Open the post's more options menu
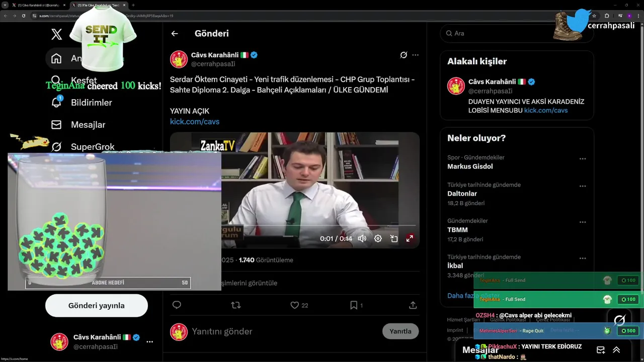This screenshot has width=644, height=362. pos(415,55)
